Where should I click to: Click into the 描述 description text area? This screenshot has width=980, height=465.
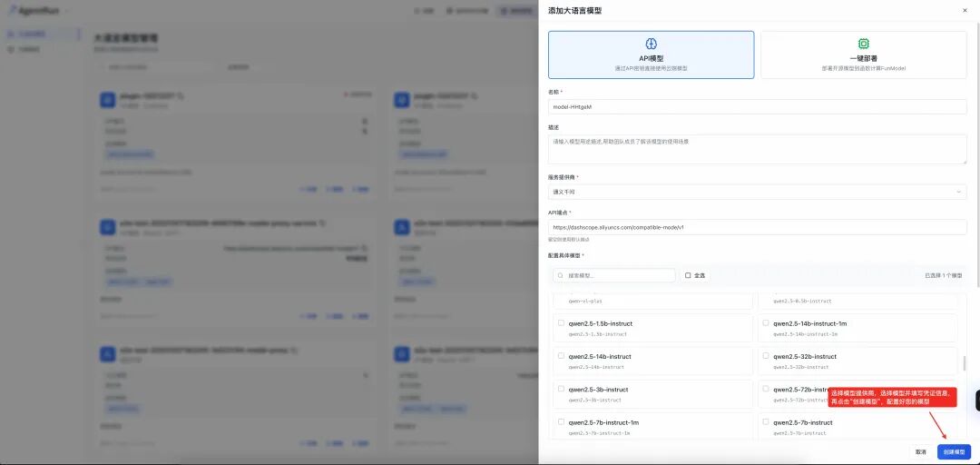[x=758, y=149]
